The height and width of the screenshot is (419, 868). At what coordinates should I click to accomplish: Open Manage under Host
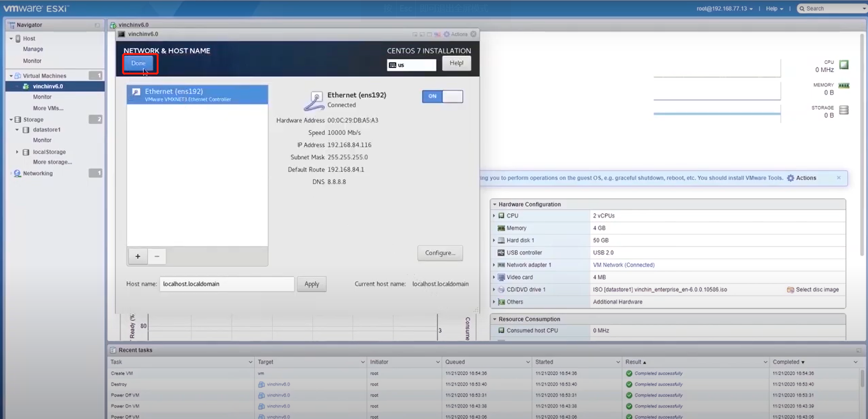tap(33, 49)
